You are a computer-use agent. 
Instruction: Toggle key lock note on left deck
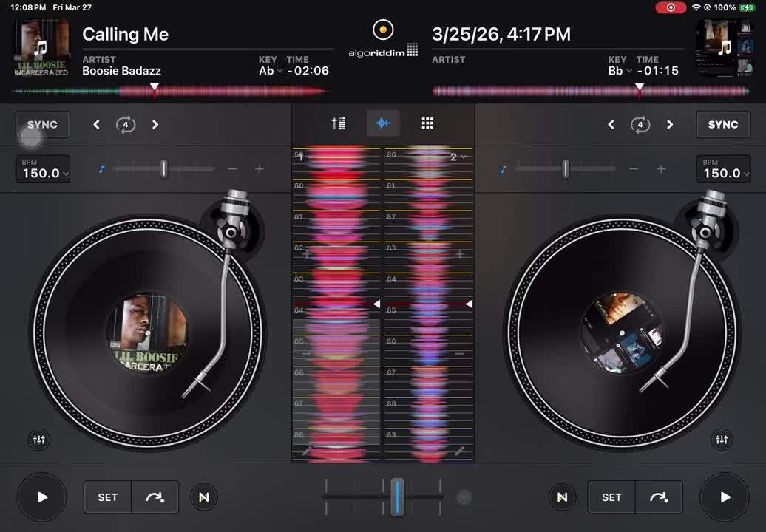101,169
